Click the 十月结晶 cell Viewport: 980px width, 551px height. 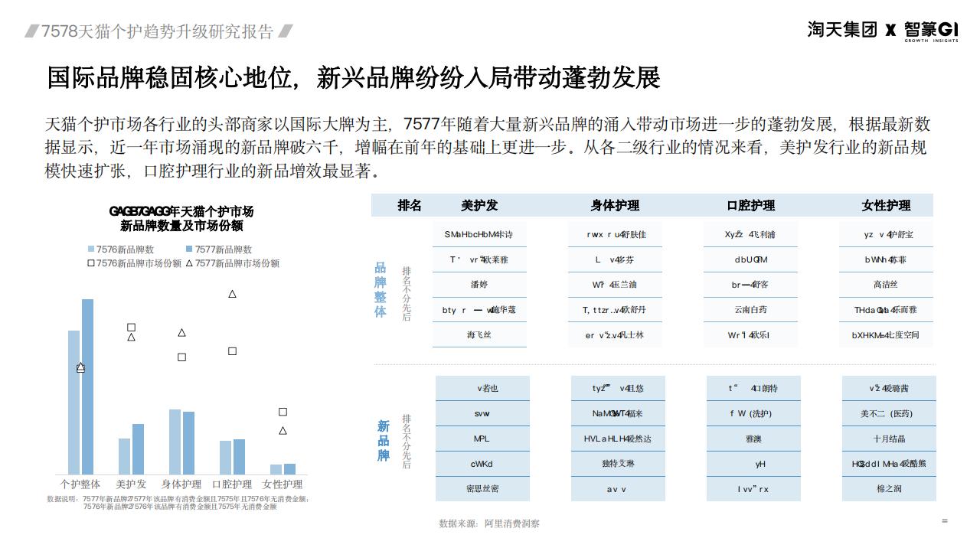[889, 439]
